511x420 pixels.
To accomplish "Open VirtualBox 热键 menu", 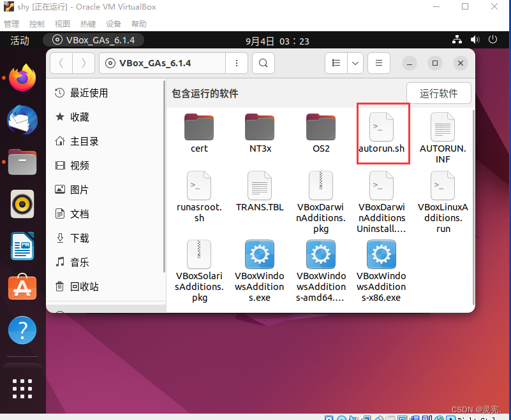I will pos(88,24).
